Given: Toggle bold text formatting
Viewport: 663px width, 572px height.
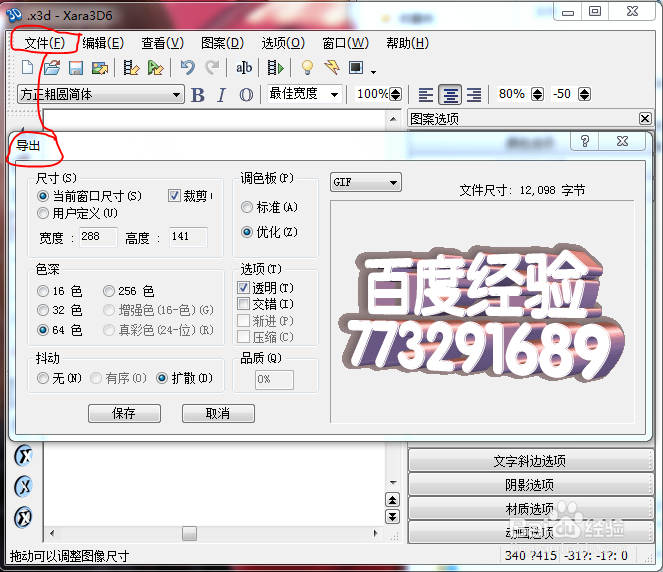Looking at the screenshot, I should click(x=197, y=95).
